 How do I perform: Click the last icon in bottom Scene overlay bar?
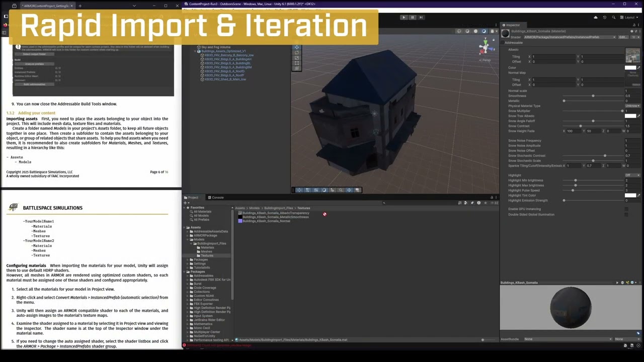[357, 190]
